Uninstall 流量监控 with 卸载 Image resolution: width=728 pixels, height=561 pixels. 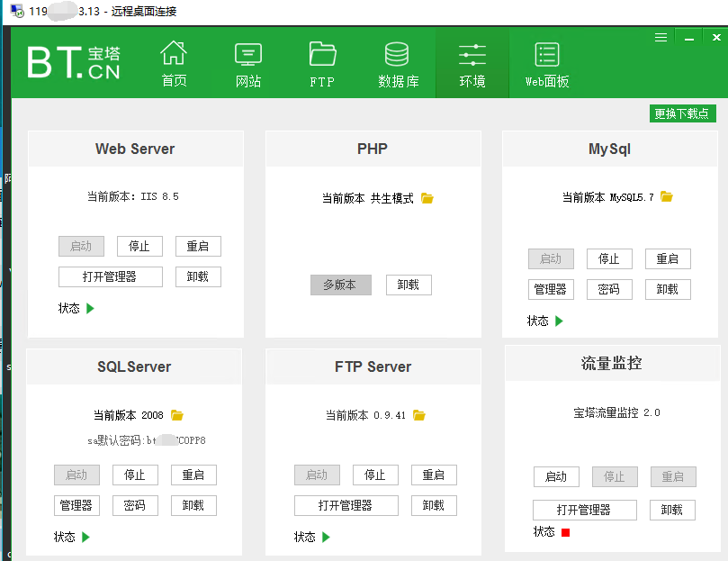click(673, 511)
